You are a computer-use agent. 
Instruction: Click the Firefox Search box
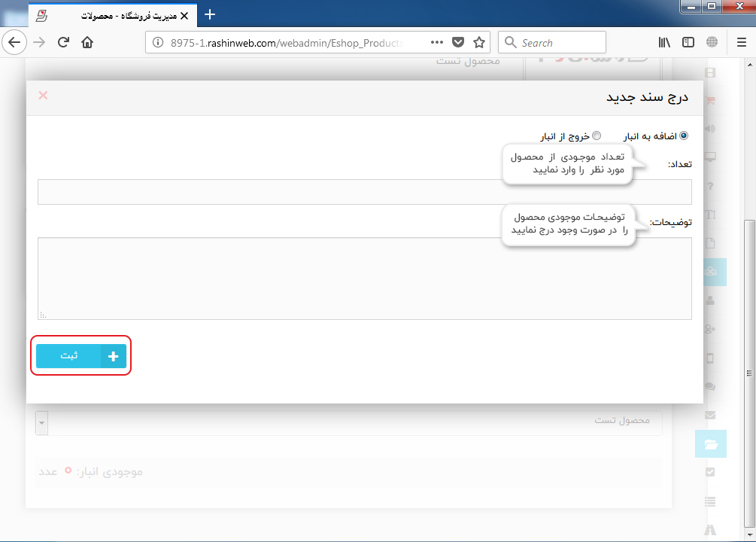[552, 42]
